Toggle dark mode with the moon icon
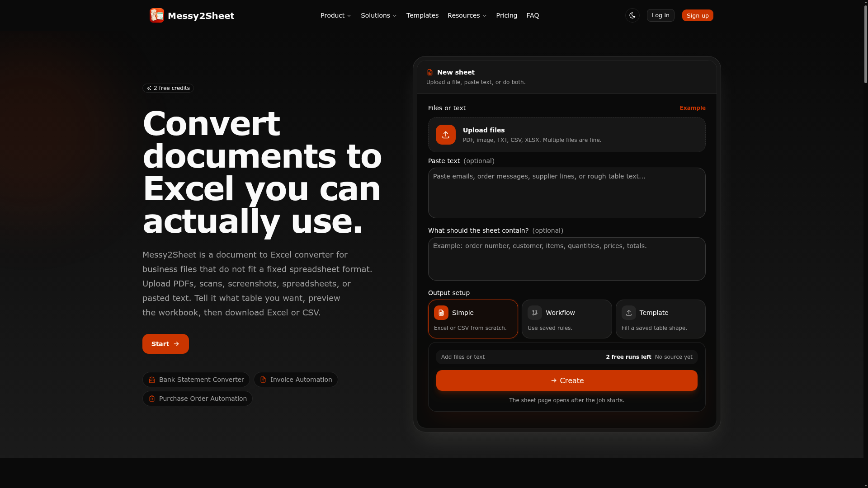The width and height of the screenshot is (868, 488). click(x=632, y=15)
